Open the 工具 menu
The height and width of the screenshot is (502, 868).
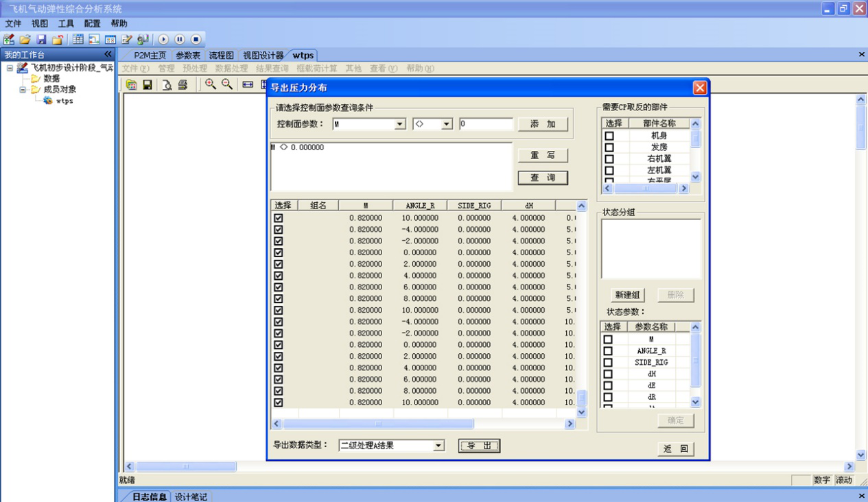[66, 24]
